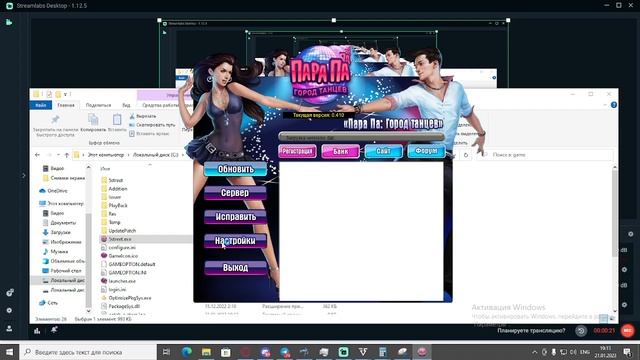Screen dimensions: 640x360
Task: Select the PlayBack folder in file list
Action: click(114, 205)
